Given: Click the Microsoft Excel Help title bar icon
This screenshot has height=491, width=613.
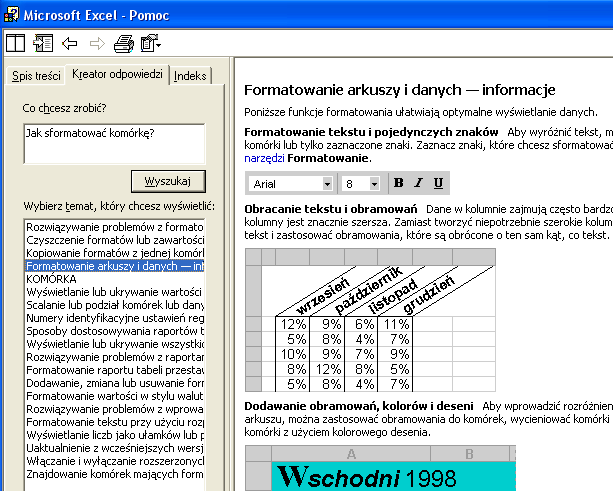Looking at the screenshot, I should click(11, 14).
